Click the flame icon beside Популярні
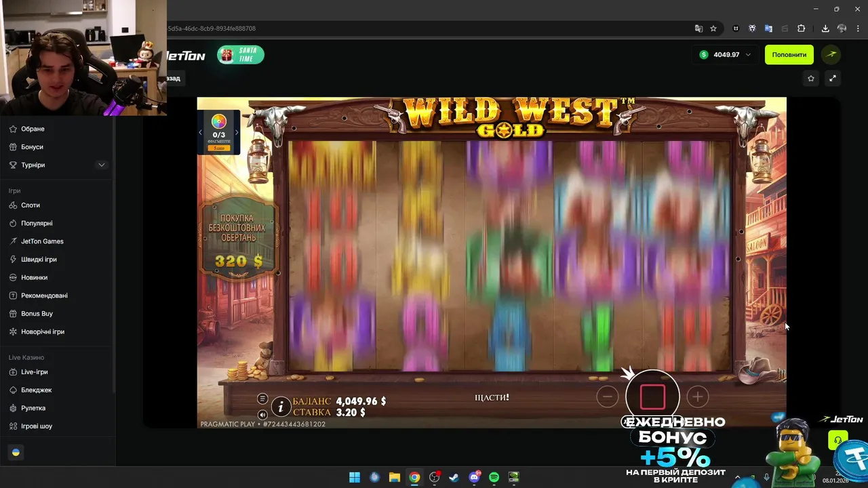 pyautogui.click(x=14, y=224)
